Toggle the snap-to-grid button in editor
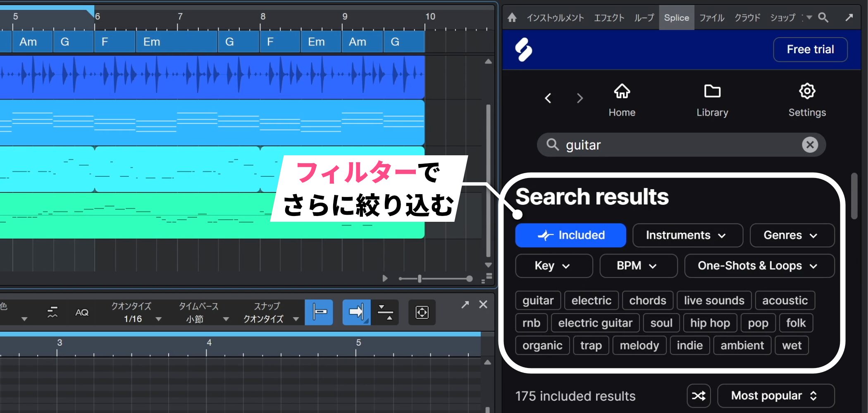 pos(319,312)
